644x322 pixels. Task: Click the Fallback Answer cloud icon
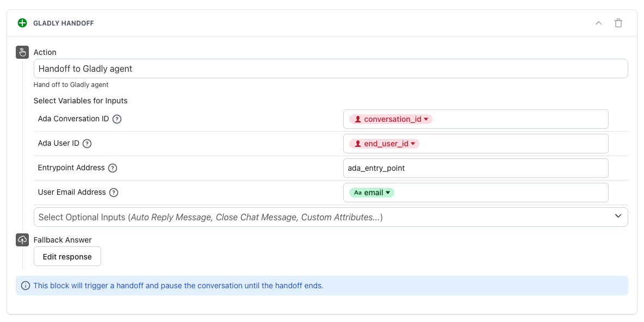22,240
